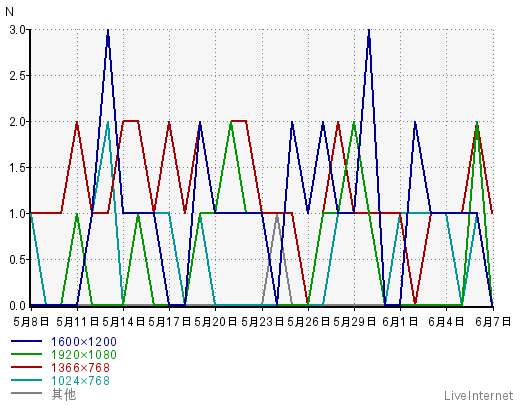Viewport: 520px width, 405px height.
Task: Click the 3.0 y-axis value label
Action: click(x=17, y=30)
